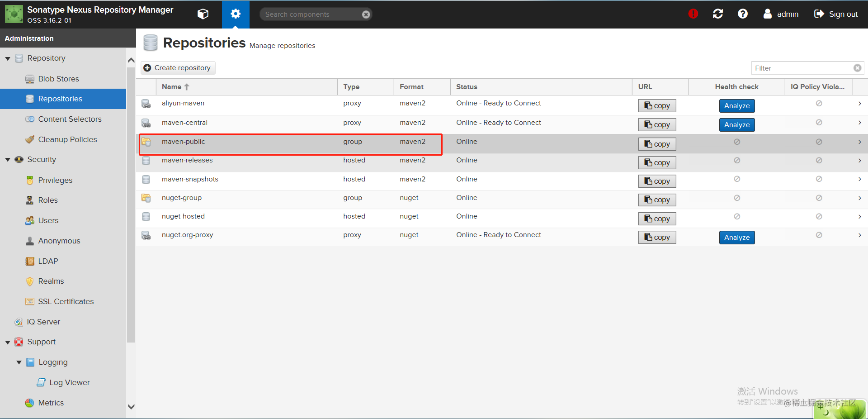Image resolution: width=868 pixels, height=419 pixels.
Task: Click the maven-public group folder icon
Action: (x=146, y=142)
